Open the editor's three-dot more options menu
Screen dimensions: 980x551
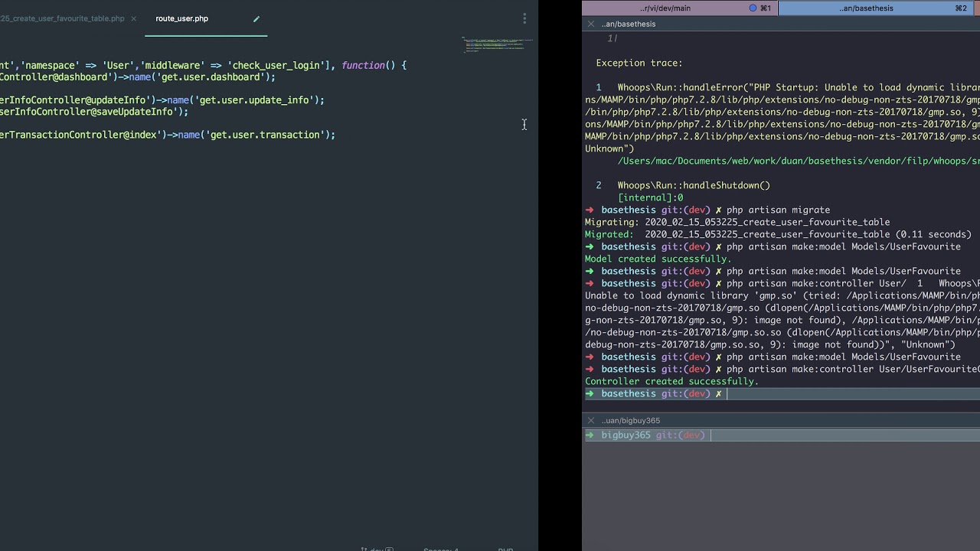tap(524, 18)
